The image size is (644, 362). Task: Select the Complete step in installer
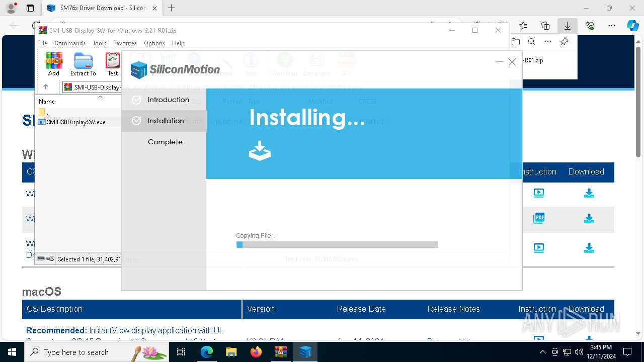pyautogui.click(x=165, y=142)
